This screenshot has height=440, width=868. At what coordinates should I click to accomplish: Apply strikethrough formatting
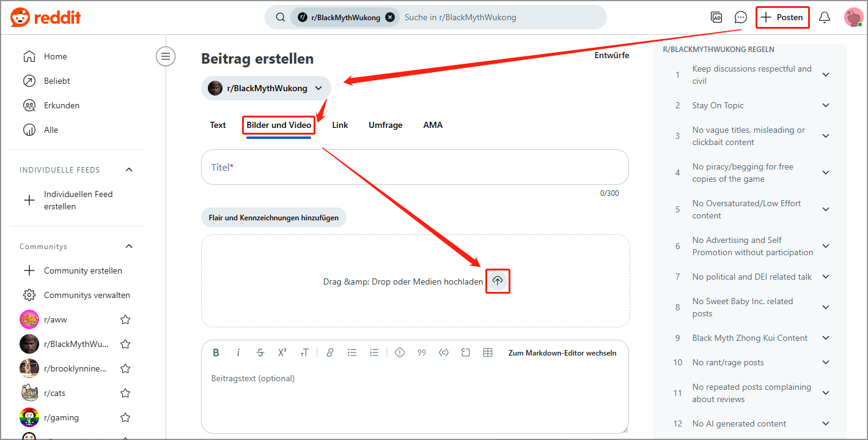click(x=260, y=352)
